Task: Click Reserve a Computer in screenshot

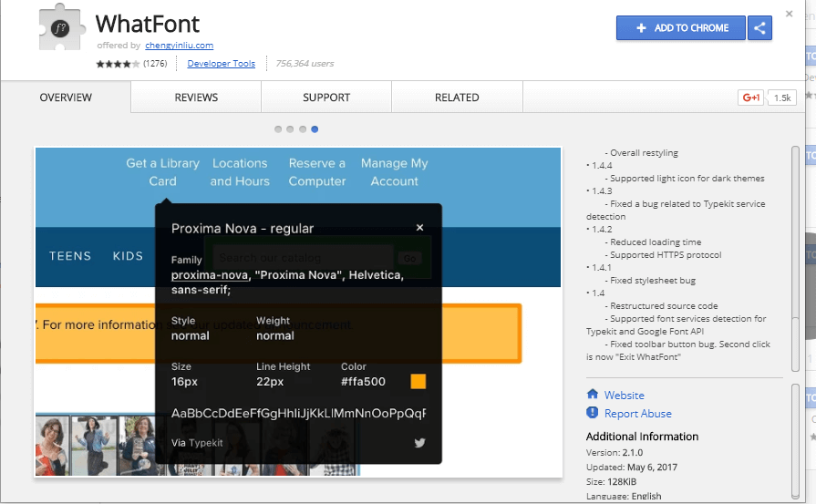Action: (x=317, y=172)
